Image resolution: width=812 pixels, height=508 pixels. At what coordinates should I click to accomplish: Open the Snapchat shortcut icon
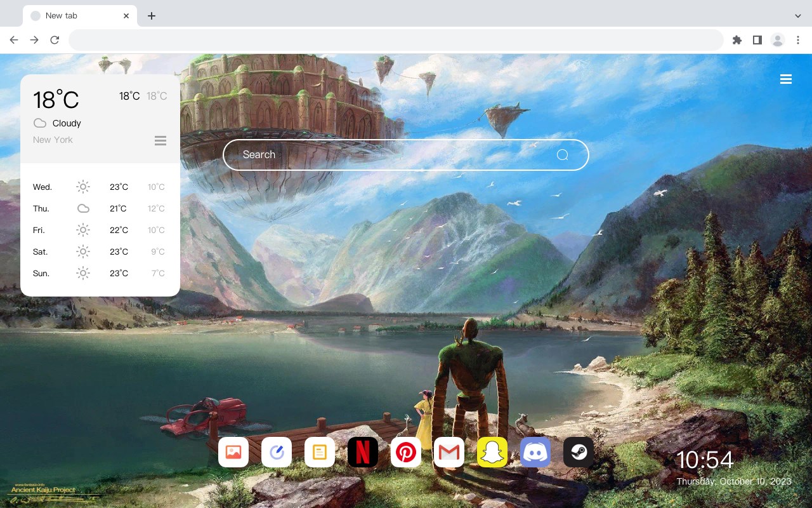pyautogui.click(x=492, y=452)
